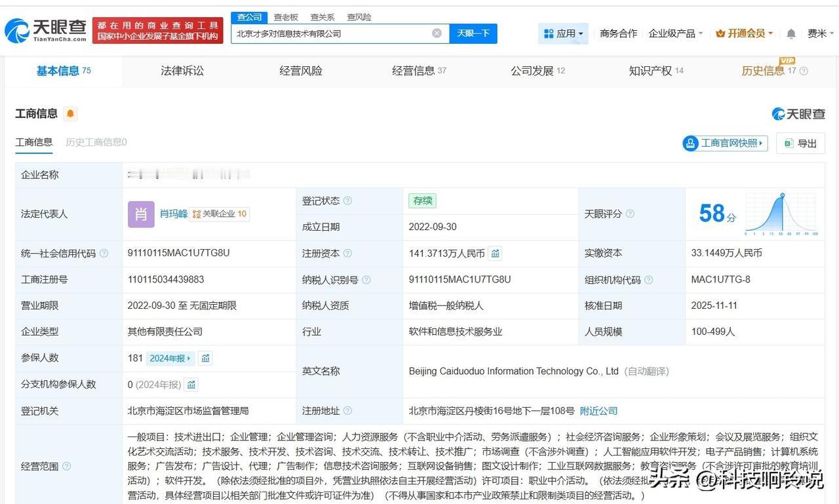This screenshot has height=504, width=839.
Task: Open legal representative 肖玛峰's profile link
Action: pyautogui.click(x=174, y=214)
